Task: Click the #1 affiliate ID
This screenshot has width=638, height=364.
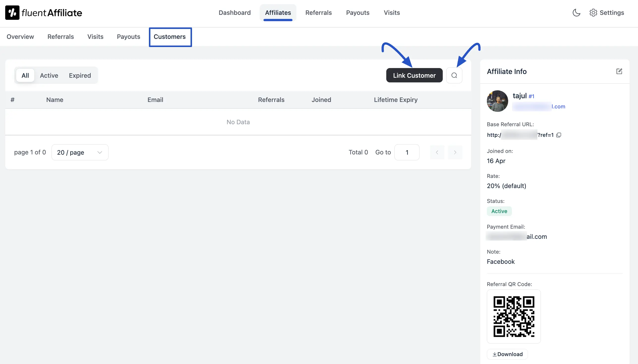Action: (x=531, y=96)
